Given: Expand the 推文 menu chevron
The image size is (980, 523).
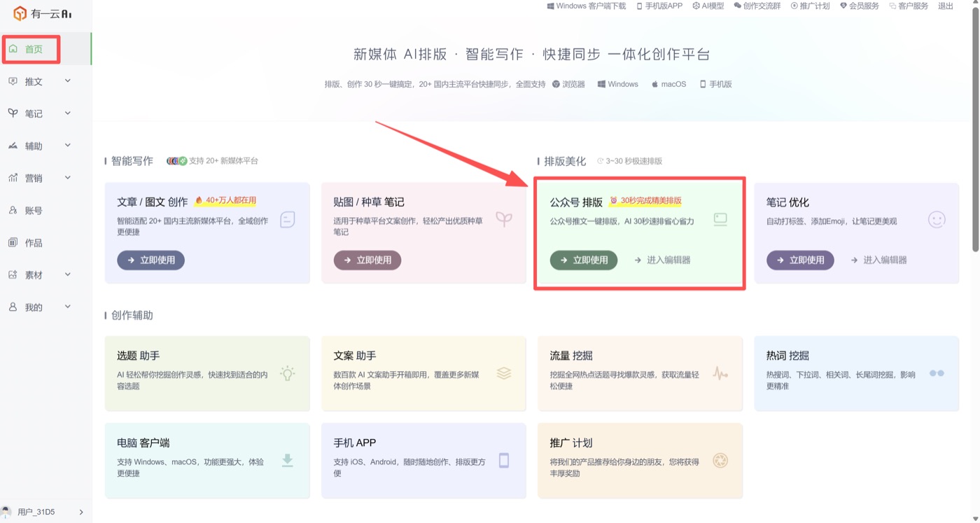Looking at the screenshot, I should [68, 81].
